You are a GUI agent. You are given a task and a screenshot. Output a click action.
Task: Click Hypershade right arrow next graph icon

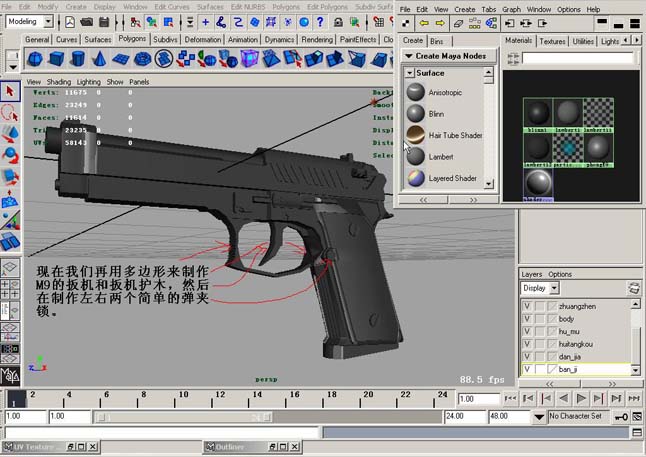[x=440, y=23]
